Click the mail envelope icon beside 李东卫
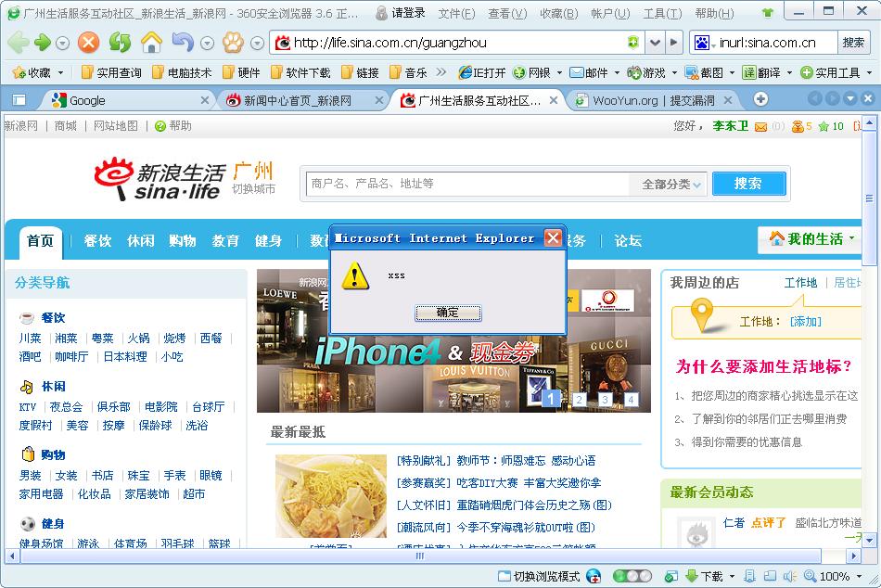881x588 pixels. 760,126
